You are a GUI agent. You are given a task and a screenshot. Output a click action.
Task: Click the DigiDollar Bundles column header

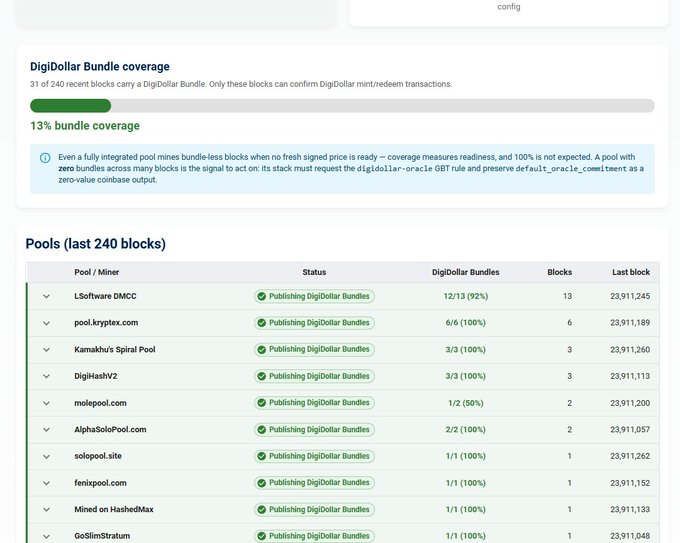pyautogui.click(x=465, y=272)
